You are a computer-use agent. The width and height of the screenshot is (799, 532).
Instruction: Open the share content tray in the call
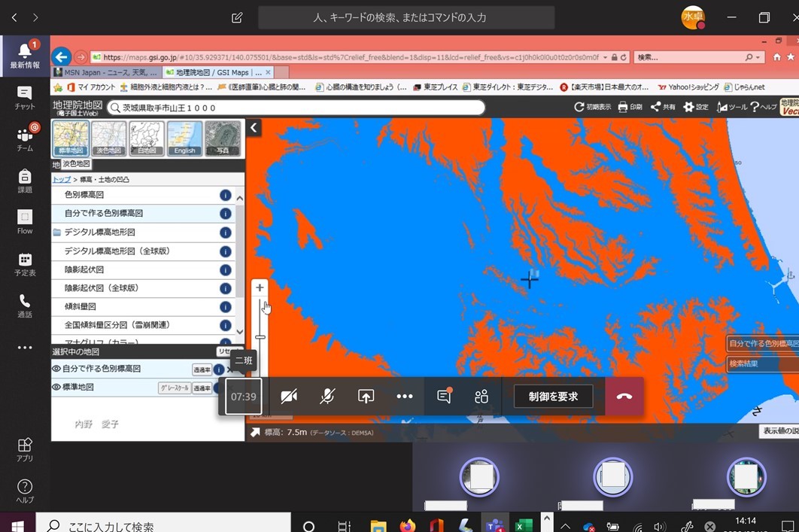[x=366, y=397]
